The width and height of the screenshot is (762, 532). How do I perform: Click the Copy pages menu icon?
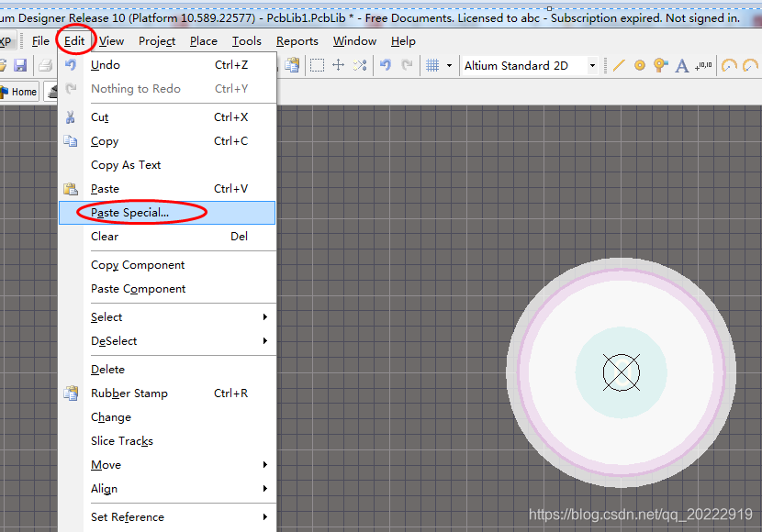coord(71,140)
